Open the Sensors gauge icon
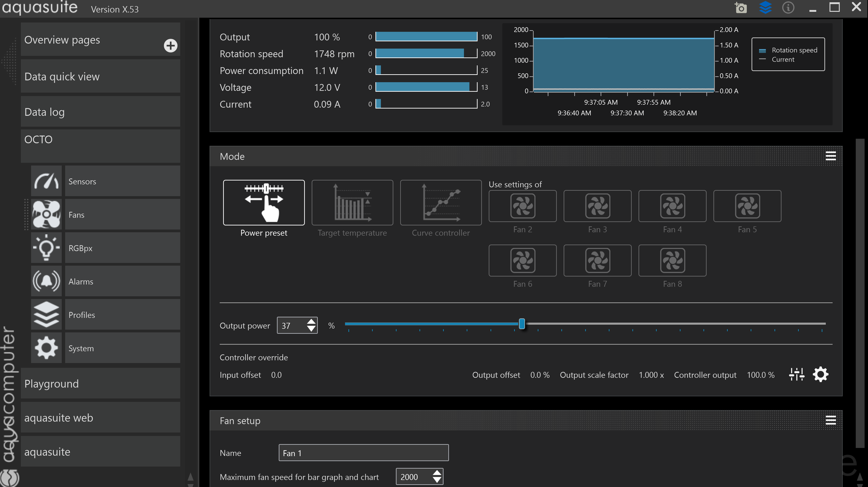The width and height of the screenshot is (868, 487). [46, 181]
